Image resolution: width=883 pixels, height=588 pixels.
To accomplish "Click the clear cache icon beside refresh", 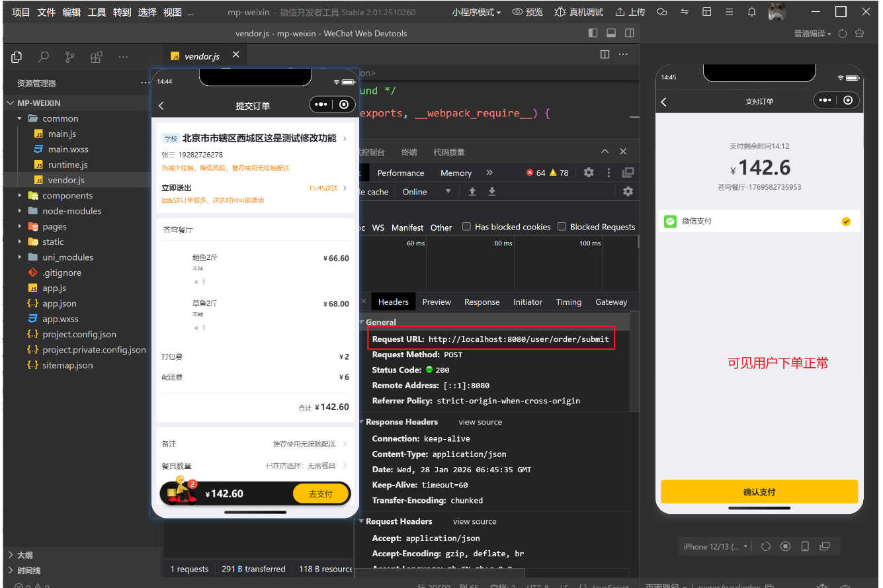I will 860,33.
